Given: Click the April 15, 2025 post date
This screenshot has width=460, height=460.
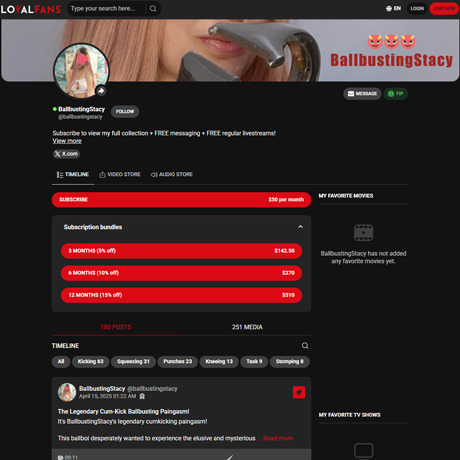Looking at the screenshot, I should tap(107, 396).
